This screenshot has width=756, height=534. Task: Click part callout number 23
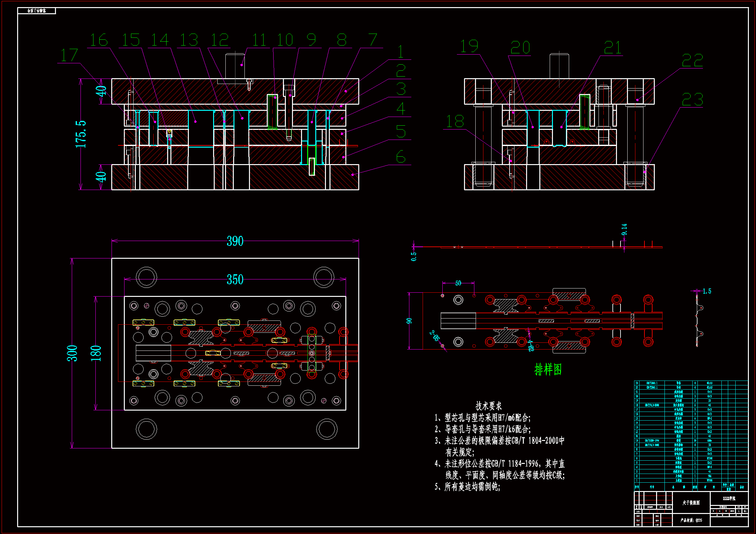(x=692, y=99)
